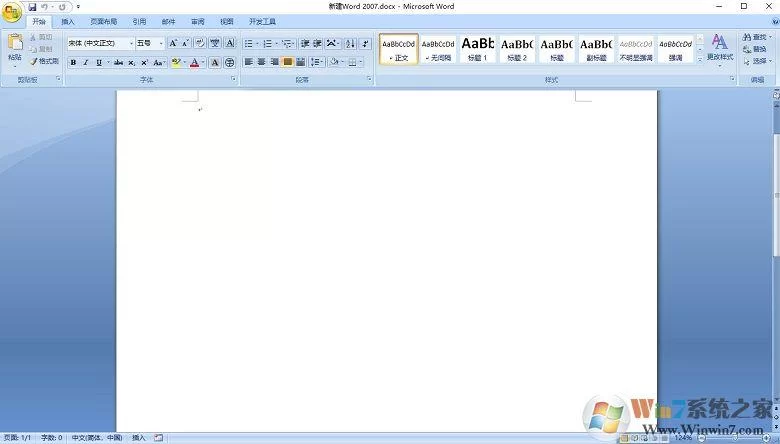This screenshot has height=444, width=780.
Task: Apply character border boxed A icon
Action: pyautogui.click(x=230, y=43)
